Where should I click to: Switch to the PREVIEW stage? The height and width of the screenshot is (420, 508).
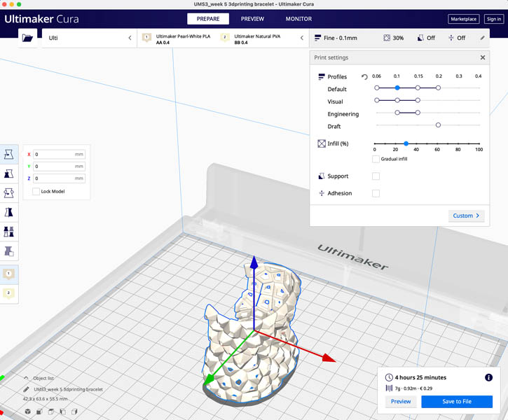252,19
